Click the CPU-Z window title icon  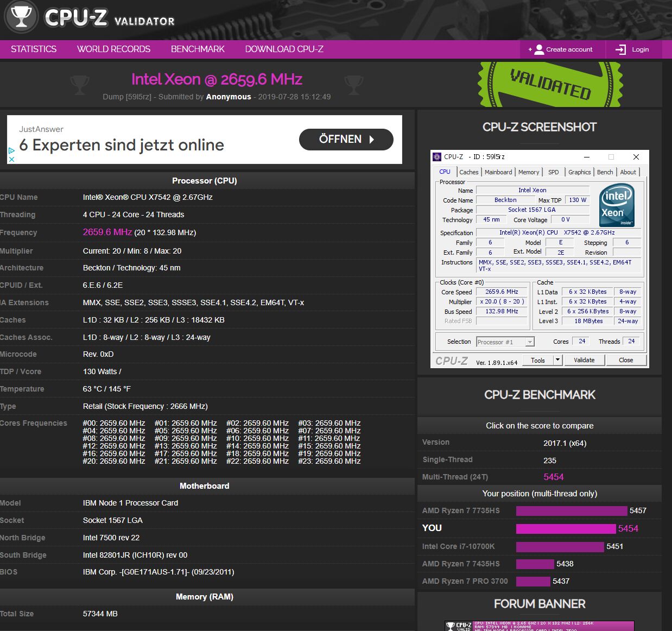click(437, 157)
